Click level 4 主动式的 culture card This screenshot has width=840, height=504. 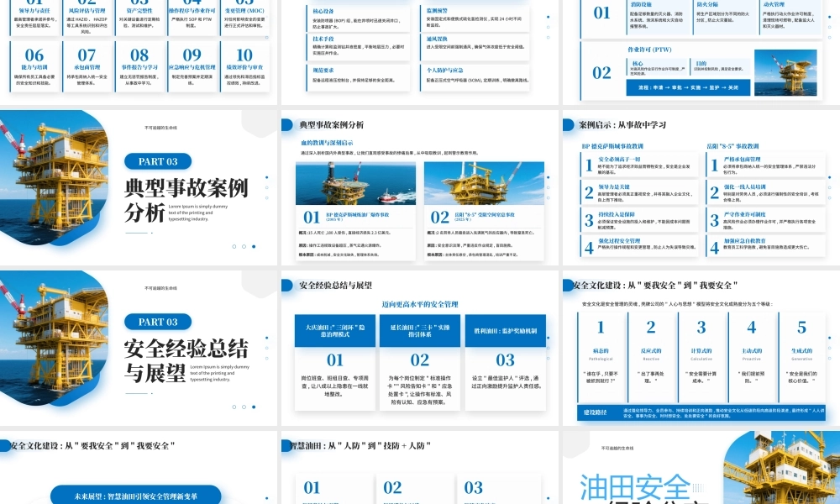[752, 356]
